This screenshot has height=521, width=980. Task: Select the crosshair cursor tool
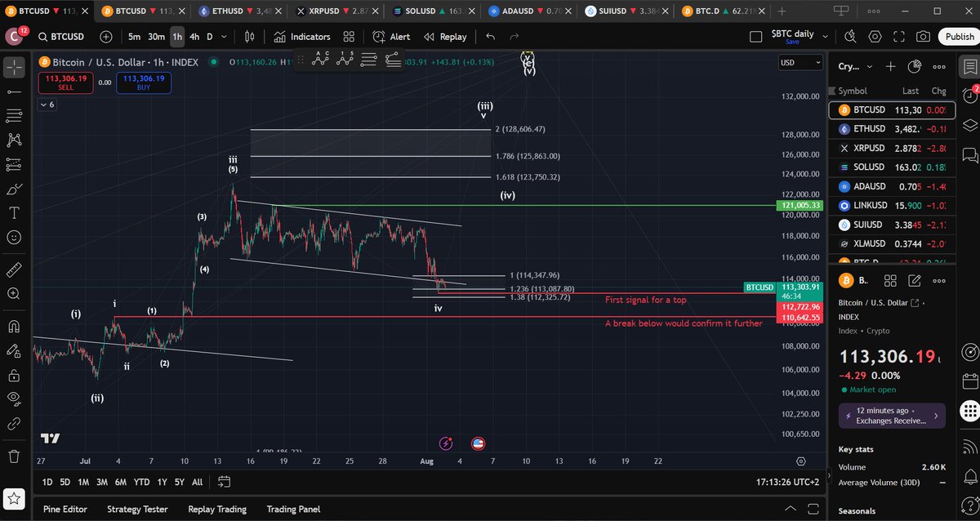click(14, 67)
